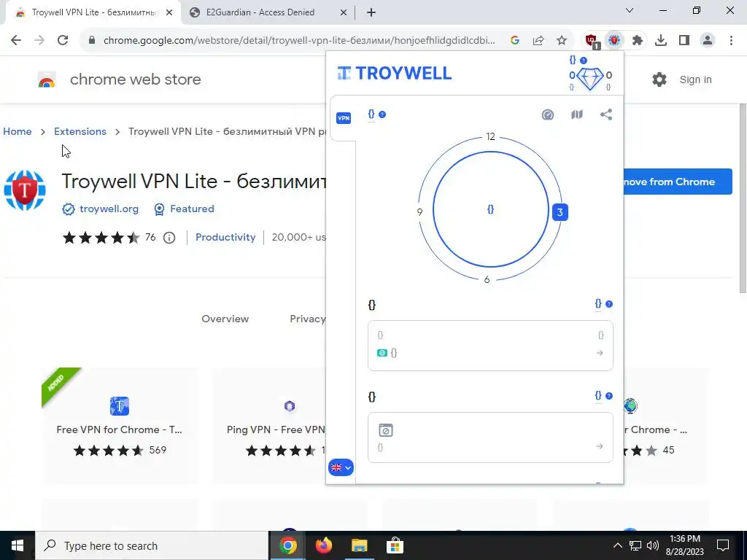This screenshot has width=747, height=560.
Task: Show hidden system tray icons
Action: [x=617, y=545]
